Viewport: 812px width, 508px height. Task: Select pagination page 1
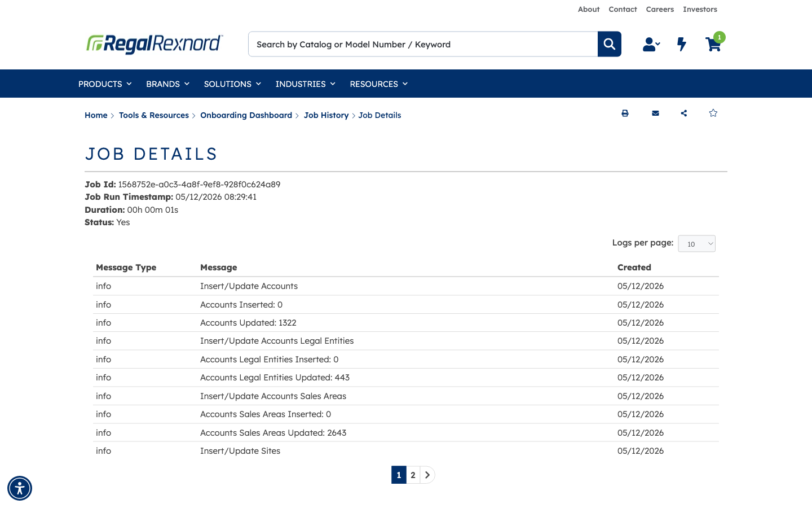[399, 475]
